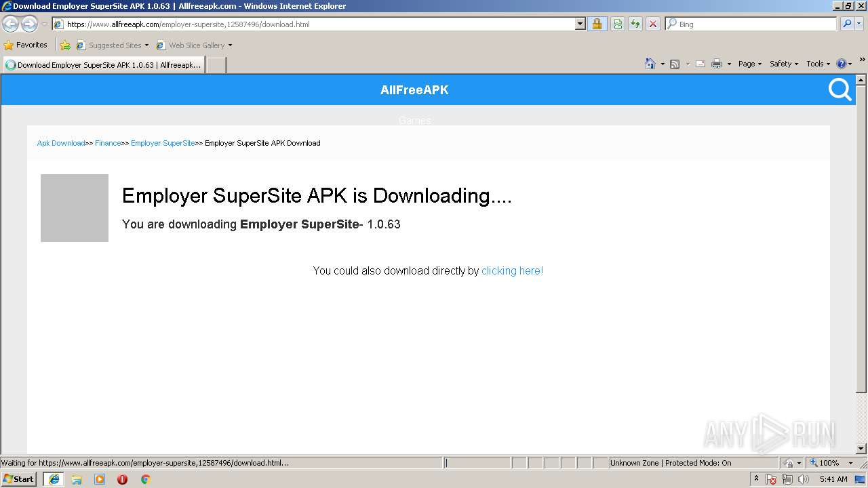Expand the Web Slice Gallery dropdown arrow
The image size is (868, 488).
pyautogui.click(x=230, y=45)
